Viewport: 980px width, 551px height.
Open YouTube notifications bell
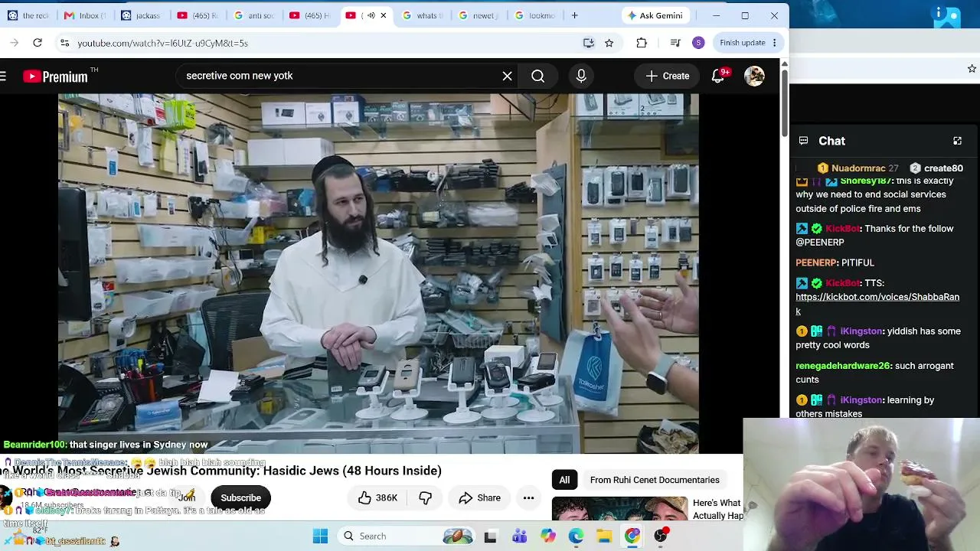pyautogui.click(x=718, y=76)
